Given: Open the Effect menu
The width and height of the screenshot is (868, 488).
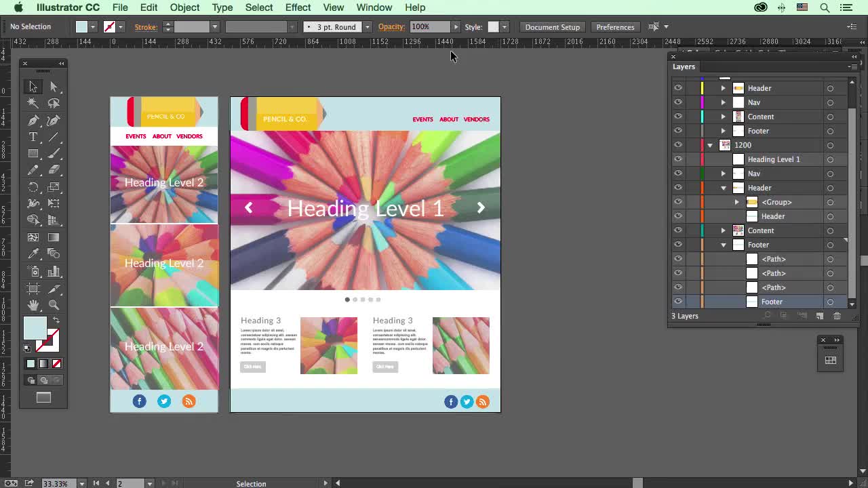Looking at the screenshot, I should click(298, 7).
